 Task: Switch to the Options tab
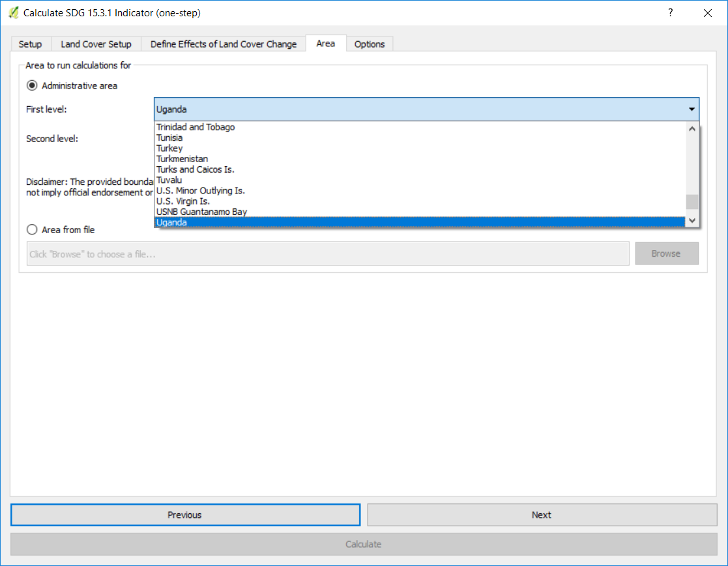click(370, 44)
